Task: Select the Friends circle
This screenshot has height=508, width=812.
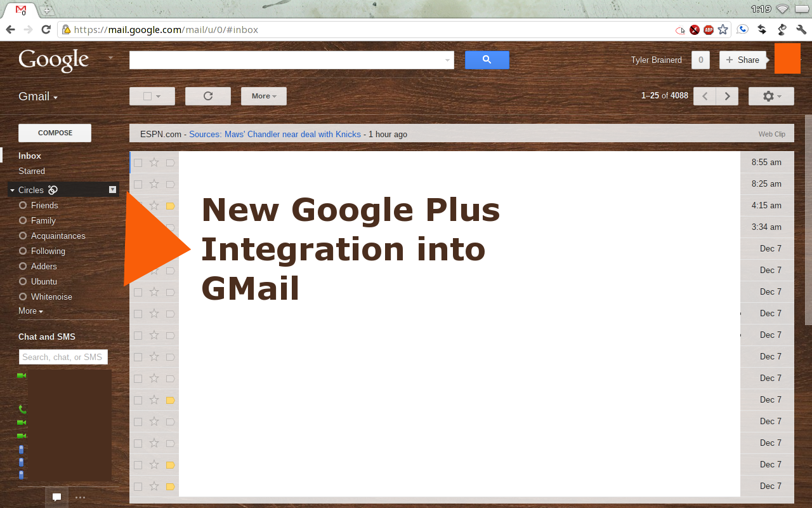Action: [44, 205]
